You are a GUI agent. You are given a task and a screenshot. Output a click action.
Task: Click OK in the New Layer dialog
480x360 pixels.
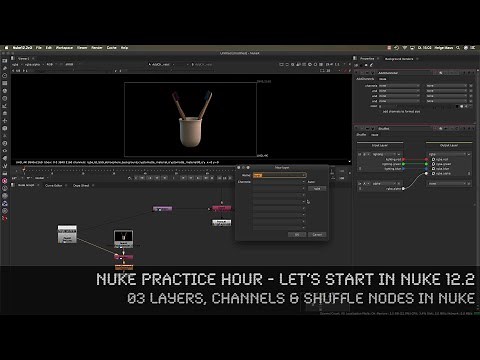pos(297,235)
